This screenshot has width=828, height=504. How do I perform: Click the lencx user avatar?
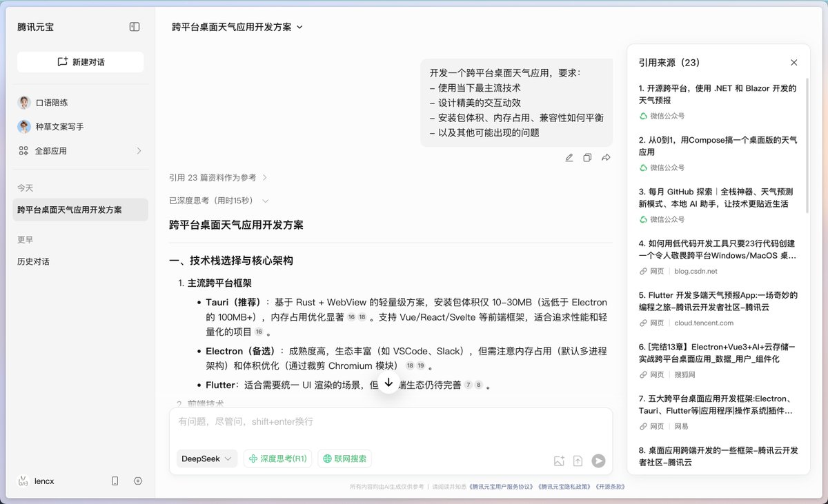pyautogui.click(x=23, y=481)
